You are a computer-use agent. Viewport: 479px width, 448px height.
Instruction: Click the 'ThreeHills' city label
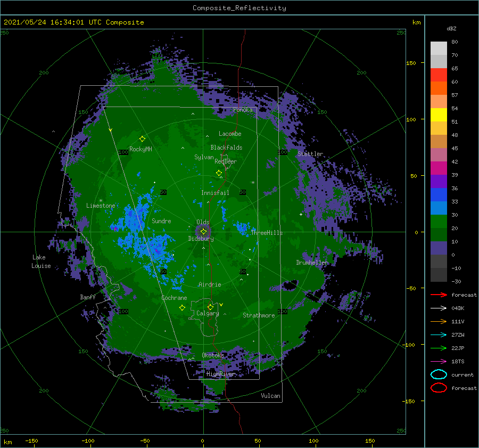pos(267,233)
